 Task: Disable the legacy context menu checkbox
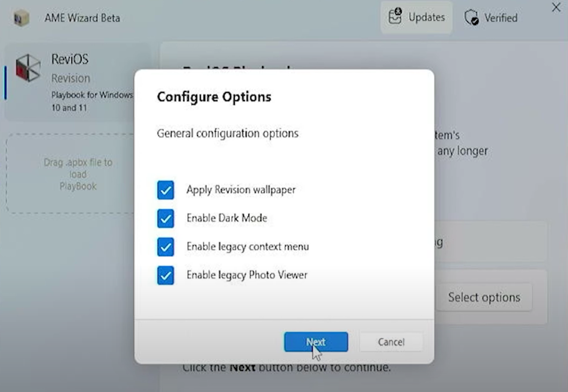click(166, 247)
